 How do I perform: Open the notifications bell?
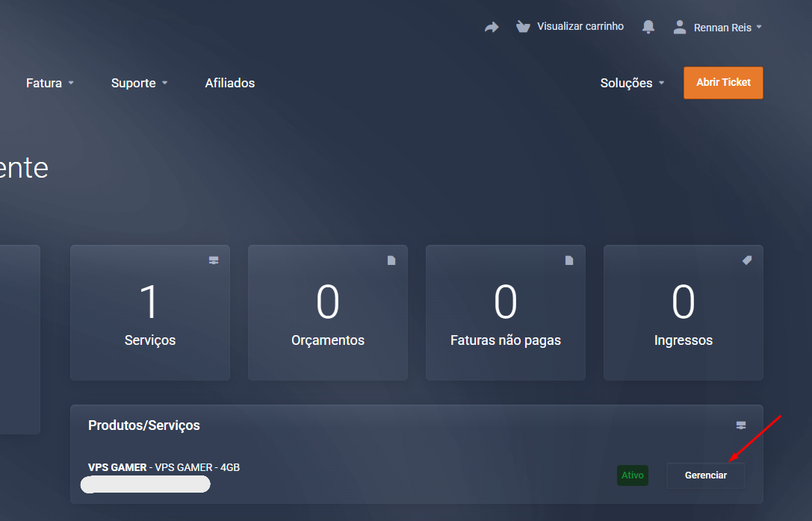coord(648,27)
